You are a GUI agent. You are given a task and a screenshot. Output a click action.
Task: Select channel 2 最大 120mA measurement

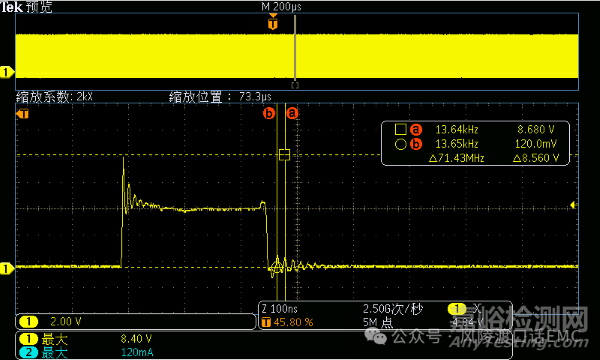pos(86,352)
